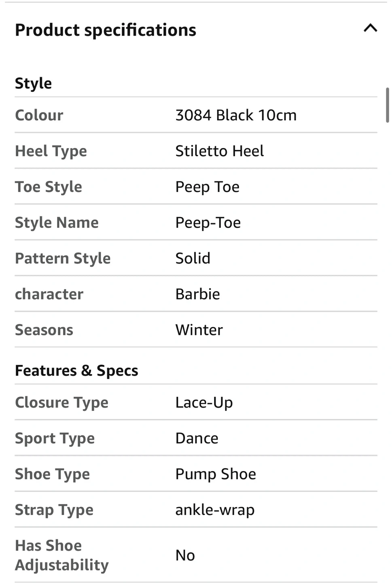Click the Product specifications heading
The width and height of the screenshot is (392, 583).
pos(106,30)
